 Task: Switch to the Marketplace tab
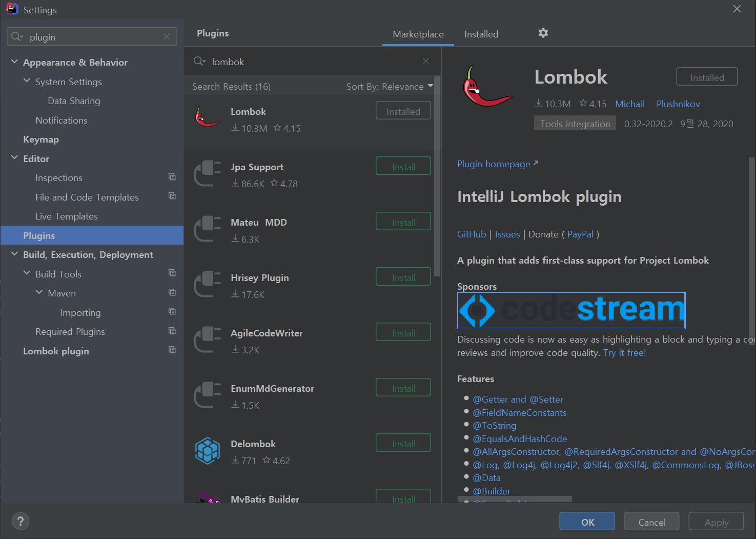[418, 34]
